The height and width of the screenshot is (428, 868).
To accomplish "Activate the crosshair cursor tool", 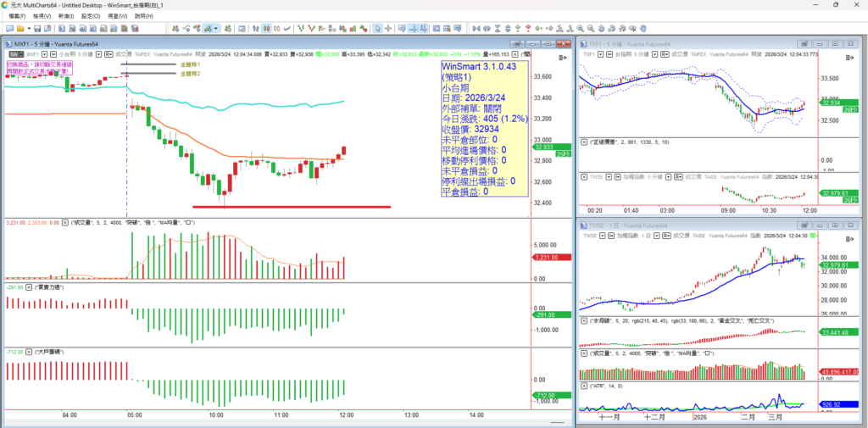I will tap(388, 28).
